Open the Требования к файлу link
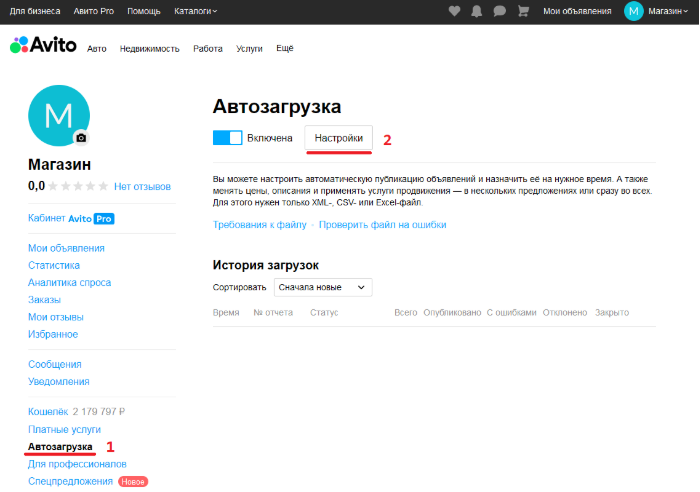The height and width of the screenshot is (492, 700). click(x=259, y=225)
